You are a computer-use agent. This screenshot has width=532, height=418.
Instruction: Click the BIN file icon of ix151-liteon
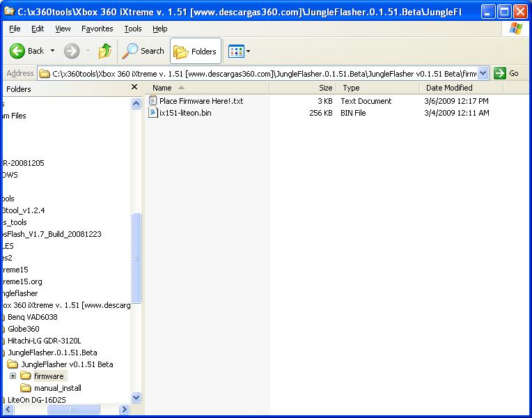point(152,113)
